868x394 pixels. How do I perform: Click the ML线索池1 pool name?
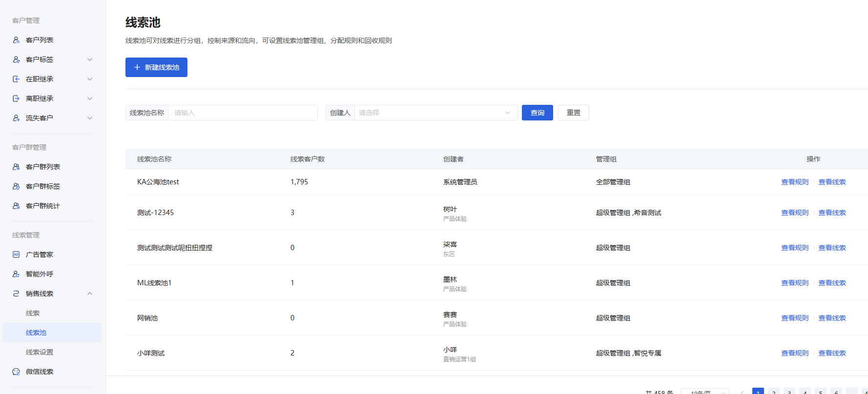pyautogui.click(x=154, y=283)
